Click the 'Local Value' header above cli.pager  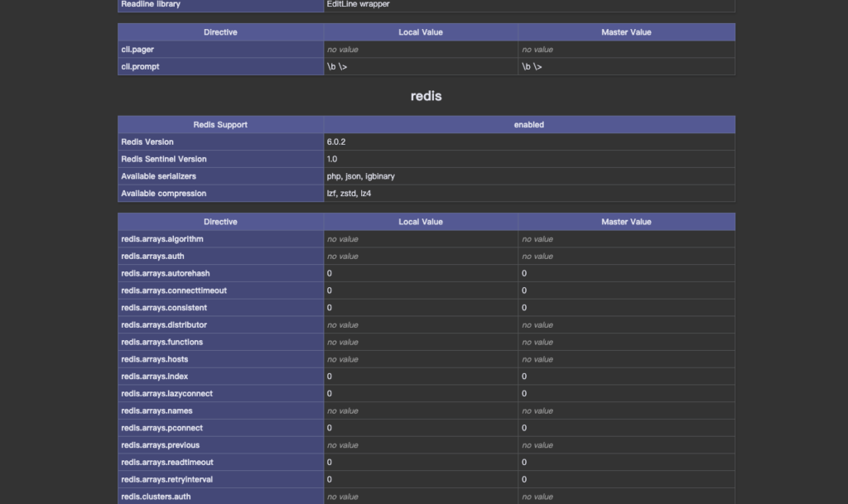tap(421, 32)
